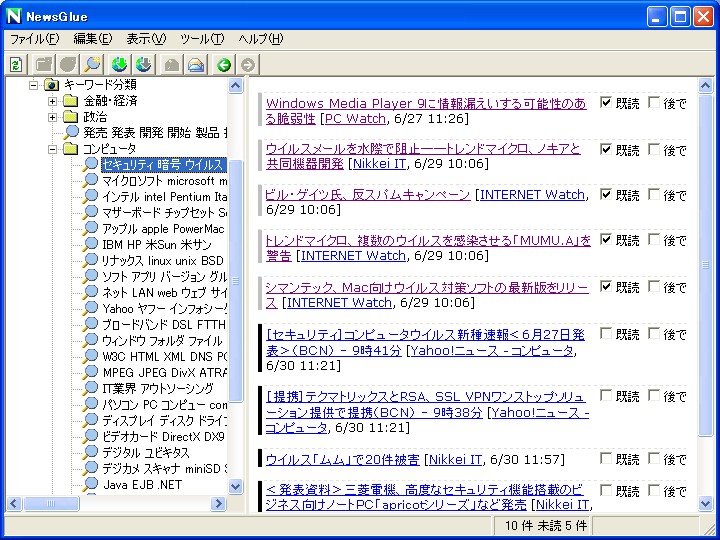Open the ヘルプ(H) menu

pyautogui.click(x=261, y=39)
